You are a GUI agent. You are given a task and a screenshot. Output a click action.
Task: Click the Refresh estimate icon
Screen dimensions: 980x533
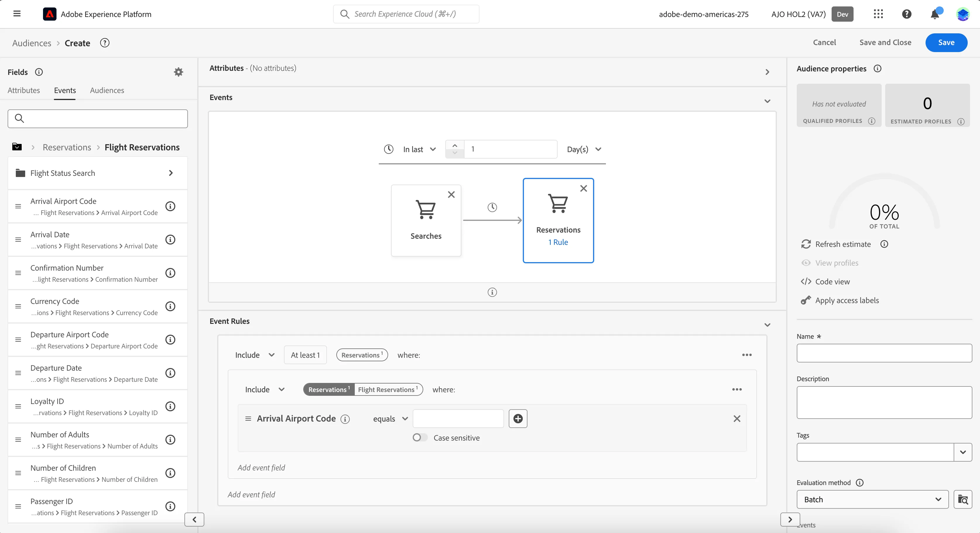coord(806,244)
